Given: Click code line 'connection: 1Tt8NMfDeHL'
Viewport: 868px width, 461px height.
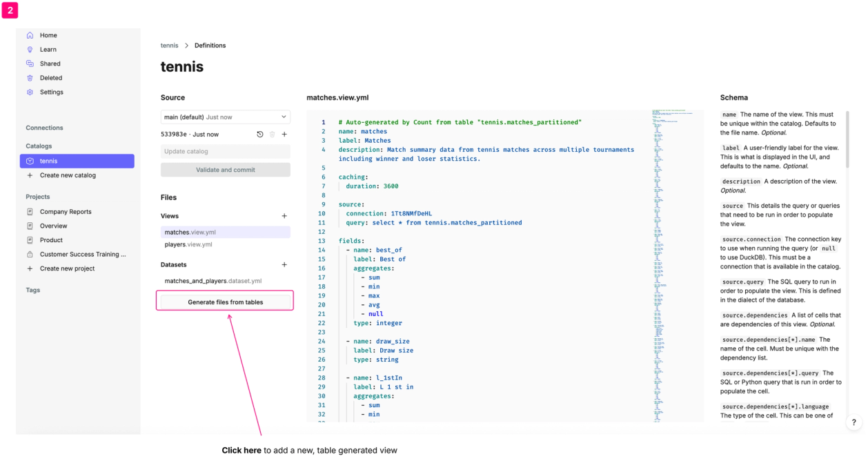Looking at the screenshot, I should [x=388, y=213].
